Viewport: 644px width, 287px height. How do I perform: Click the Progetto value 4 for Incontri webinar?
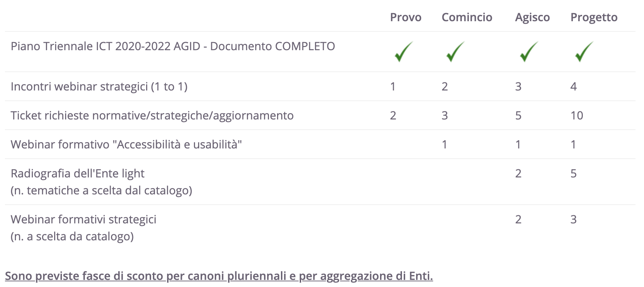point(574,87)
